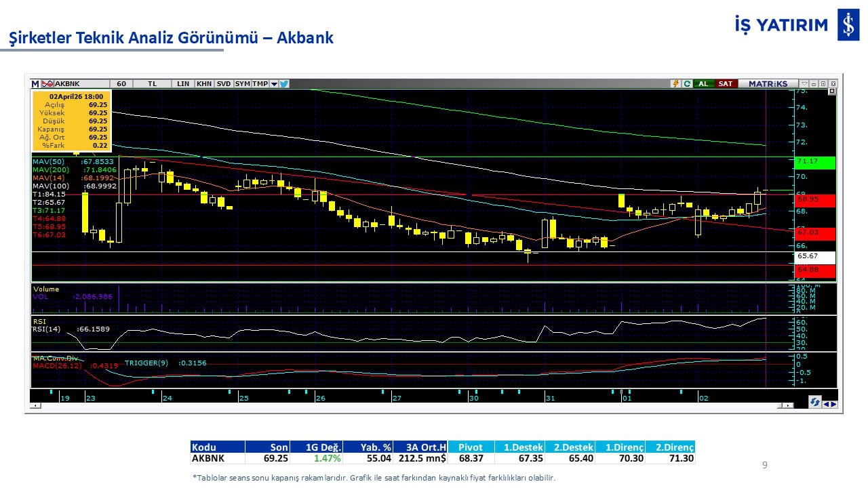The width and height of the screenshot is (868, 488).
Task: Click the İş Yatırım logo emblem
Action: (x=848, y=25)
